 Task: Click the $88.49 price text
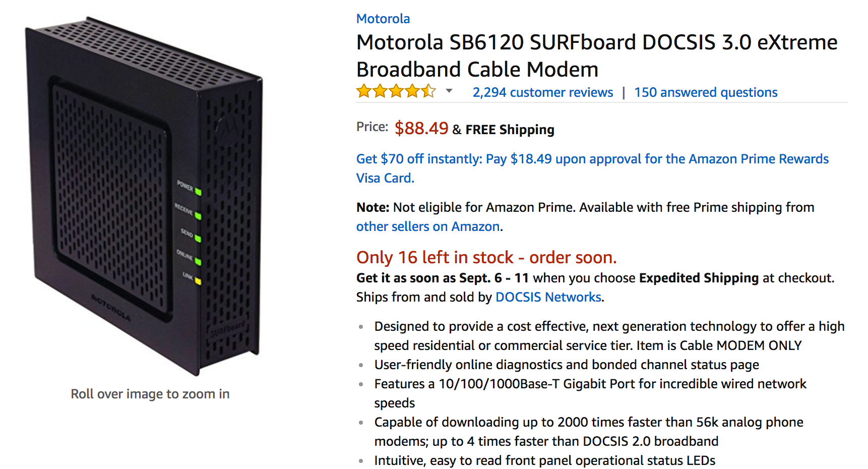click(x=422, y=129)
